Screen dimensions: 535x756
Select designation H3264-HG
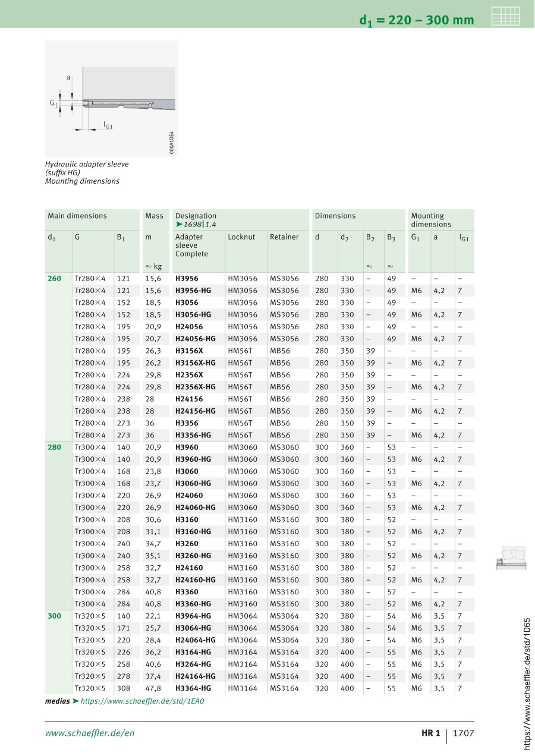click(x=193, y=664)
